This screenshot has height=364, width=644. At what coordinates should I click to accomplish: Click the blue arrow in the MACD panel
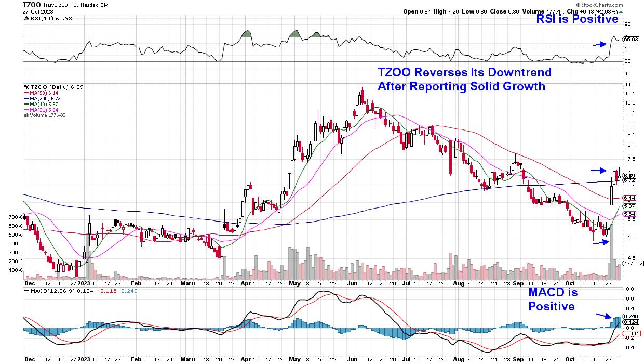(x=603, y=316)
